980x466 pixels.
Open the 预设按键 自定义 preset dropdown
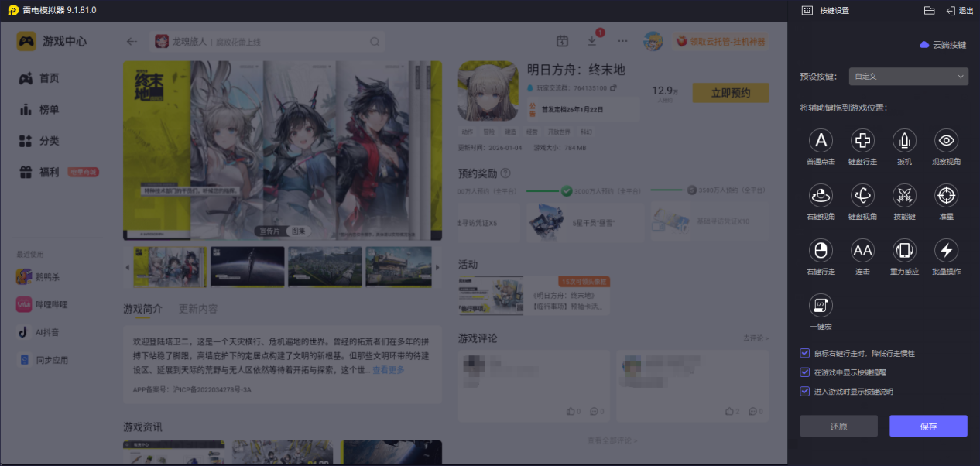point(908,77)
